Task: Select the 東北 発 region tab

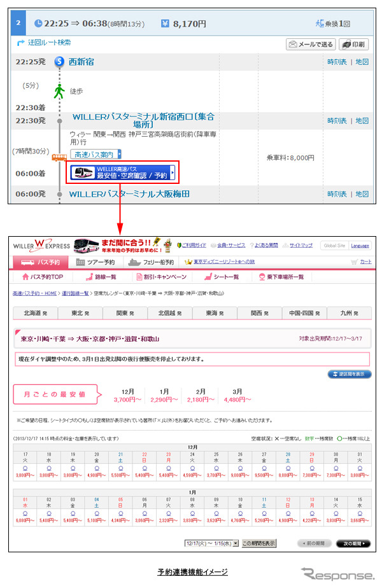Action: [x=80, y=312]
